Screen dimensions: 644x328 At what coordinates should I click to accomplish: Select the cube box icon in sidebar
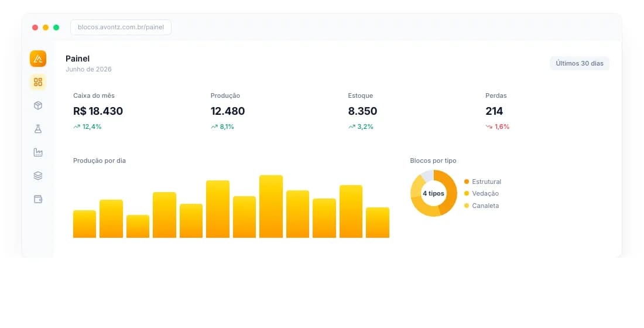(38, 105)
